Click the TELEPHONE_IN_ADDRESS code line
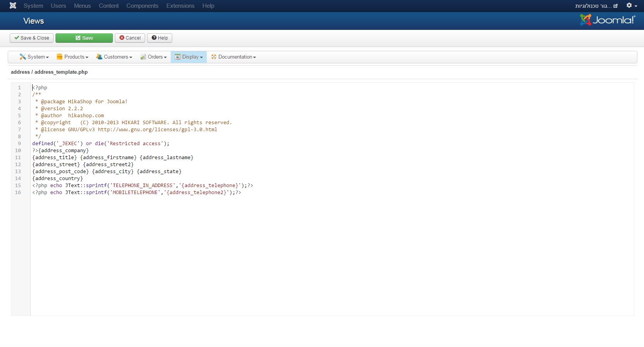The height and width of the screenshot is (347, 644). 143,186
